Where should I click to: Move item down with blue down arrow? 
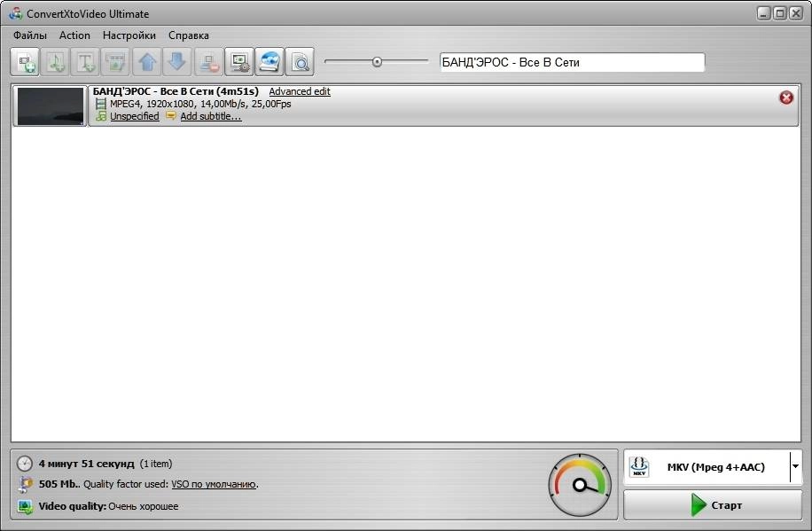177,62
